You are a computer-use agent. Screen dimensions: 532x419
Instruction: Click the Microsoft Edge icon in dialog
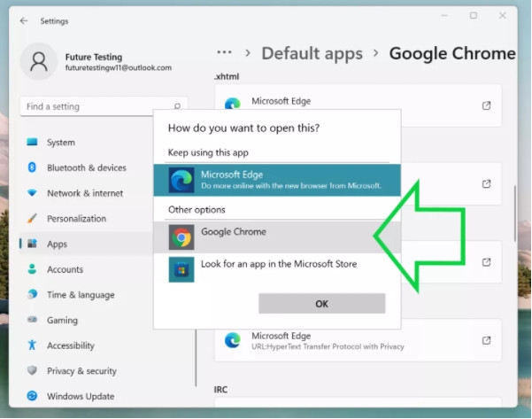[182, 180]
